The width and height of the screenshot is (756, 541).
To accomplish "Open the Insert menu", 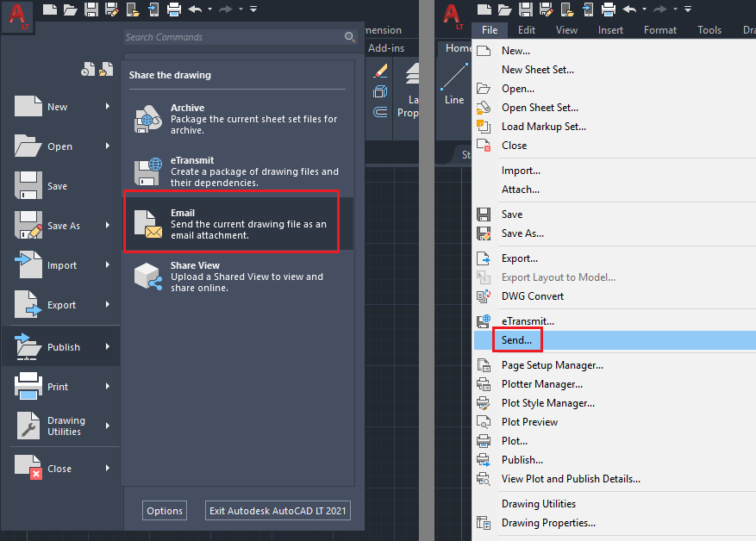I will [610, 30].
